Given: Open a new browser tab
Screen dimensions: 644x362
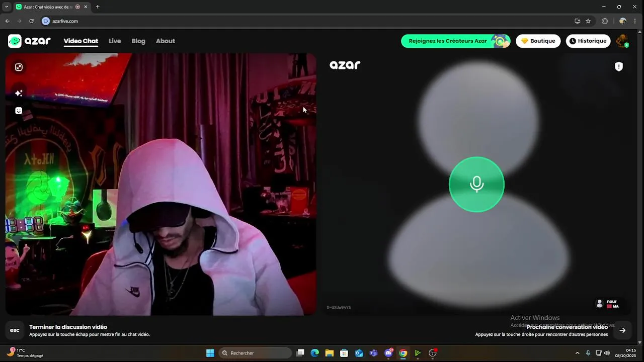Looking at the screenshot, I should 98,7.
